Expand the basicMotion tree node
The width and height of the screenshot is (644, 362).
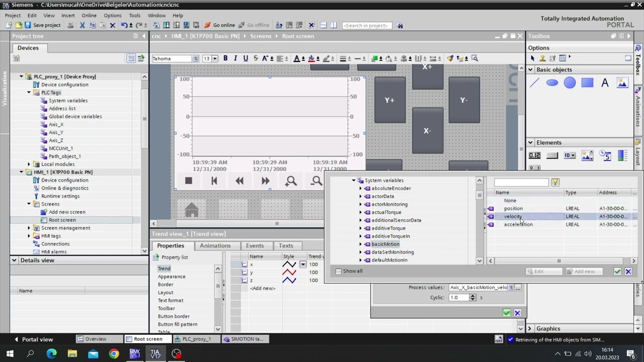(360, 244)
